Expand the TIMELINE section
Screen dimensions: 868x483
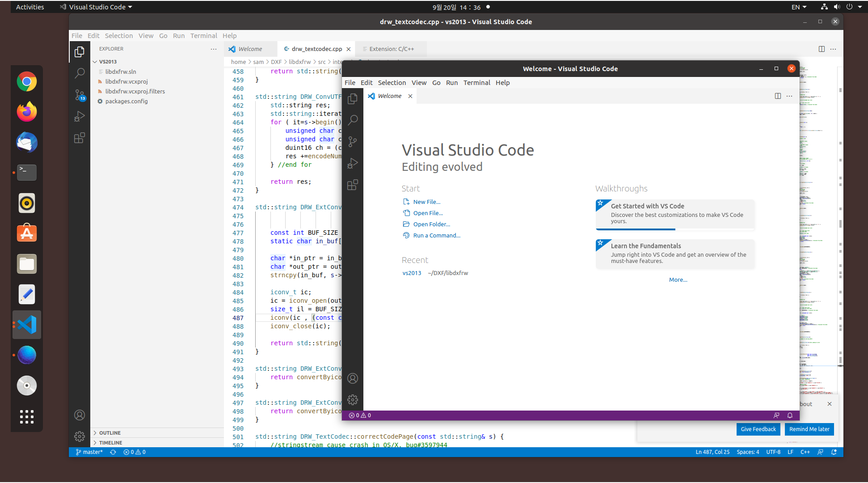point(110,443)
